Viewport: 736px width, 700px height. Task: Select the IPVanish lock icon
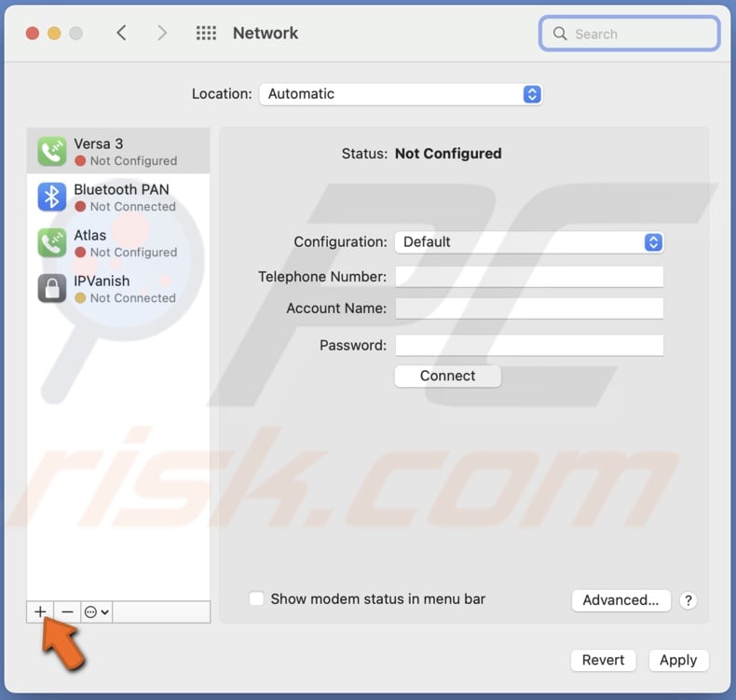pos(51,288)
